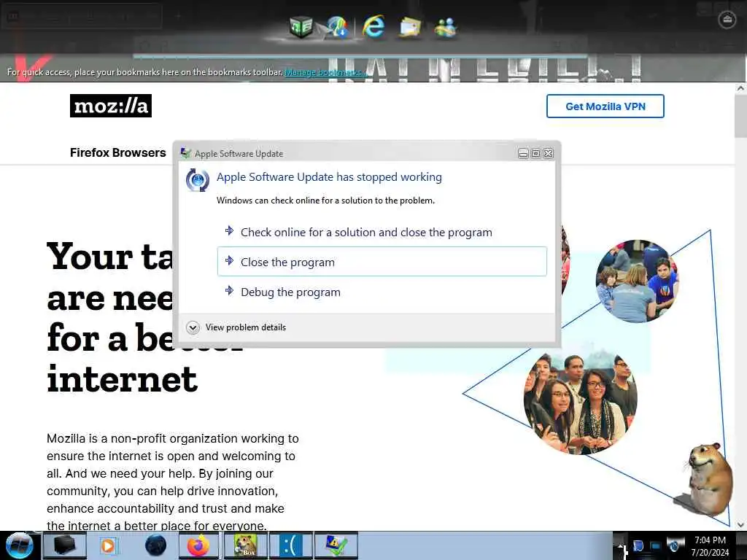Click the heading 'Apple Software Update has stopped working'
The width and height of the screenshot is (747, 560).
pyautogui.click(x=329, y=176)
